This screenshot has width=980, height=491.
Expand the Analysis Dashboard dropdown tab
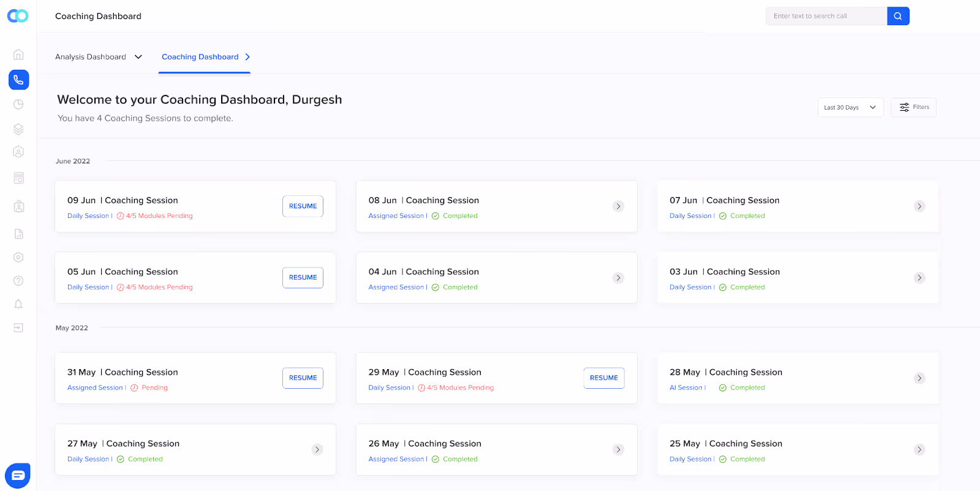[x=99, y=57]
